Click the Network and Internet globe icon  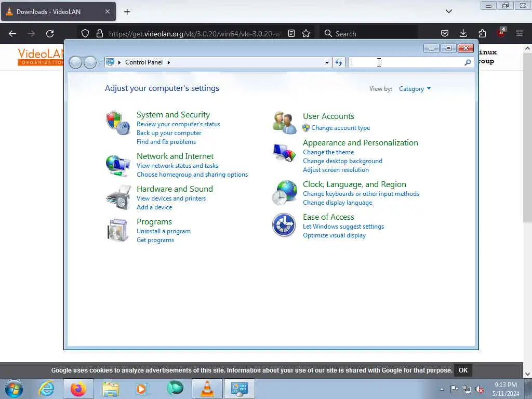118,166
